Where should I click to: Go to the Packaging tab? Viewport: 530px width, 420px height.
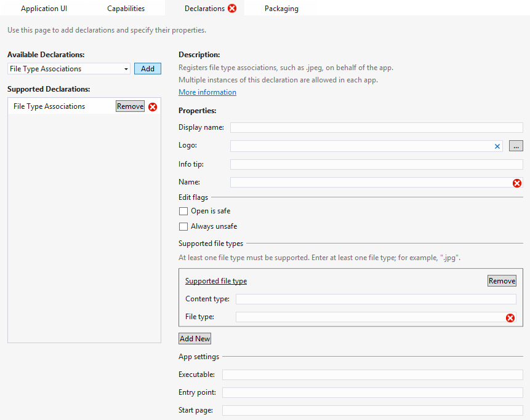[x=281, y=9]
